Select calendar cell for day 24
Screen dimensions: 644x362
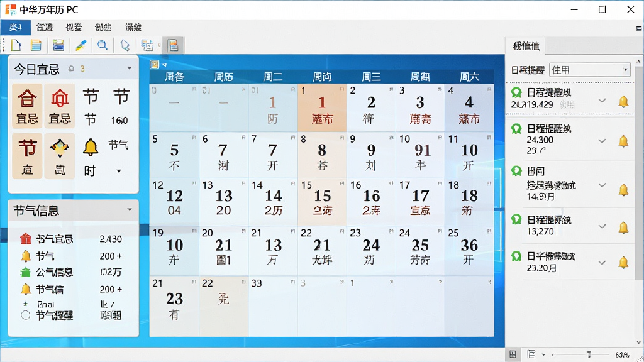click(x=420, y=250)
